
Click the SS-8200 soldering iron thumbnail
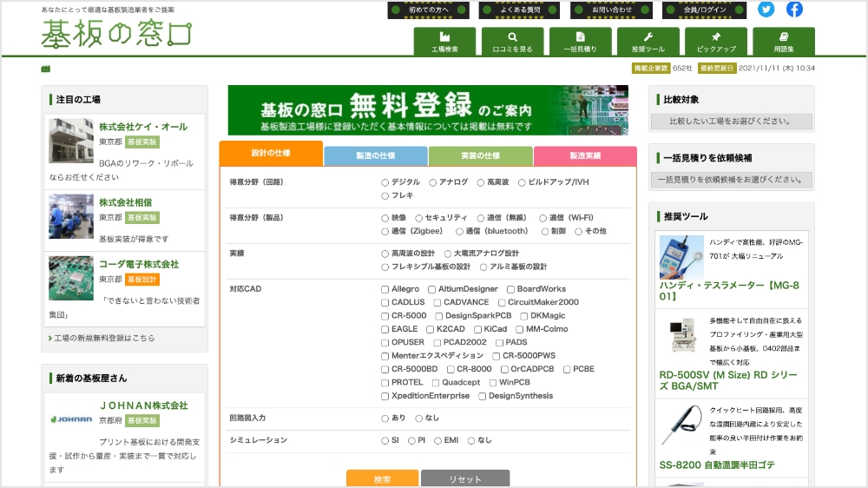682,425
